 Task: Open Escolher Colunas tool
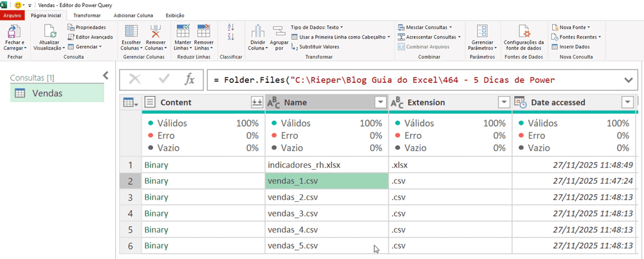pos(131,32)
